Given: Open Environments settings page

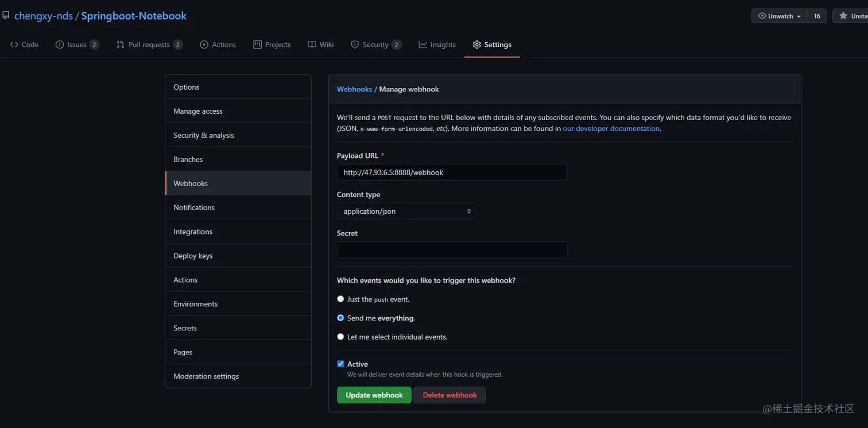Looking at the screenshot, I should (238, 304).
